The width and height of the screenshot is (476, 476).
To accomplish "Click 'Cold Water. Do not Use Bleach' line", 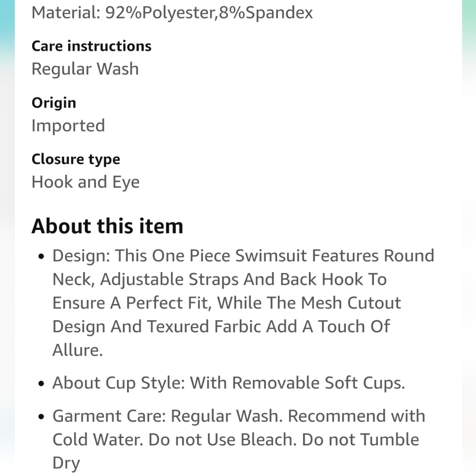I will click(x=236, y=439).
